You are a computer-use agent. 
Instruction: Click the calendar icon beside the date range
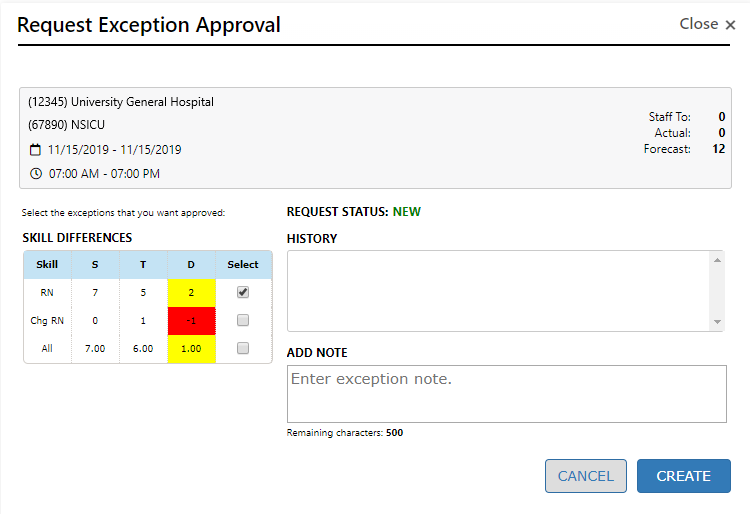(36, 150)
